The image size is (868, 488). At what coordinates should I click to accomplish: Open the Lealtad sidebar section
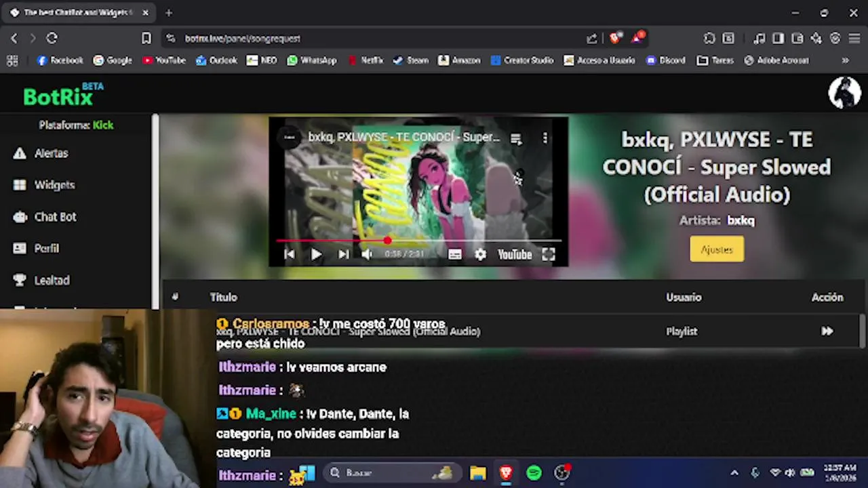tap(52, 280)
